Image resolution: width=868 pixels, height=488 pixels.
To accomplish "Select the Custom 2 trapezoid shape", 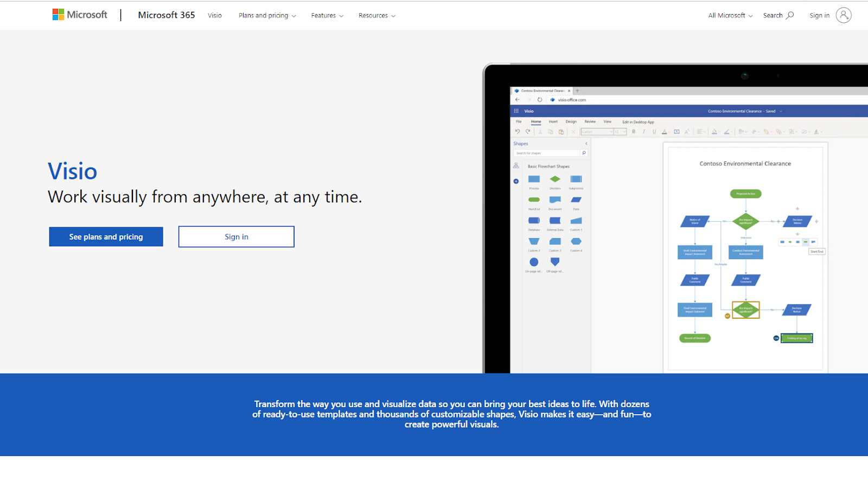I will point(534,241).
